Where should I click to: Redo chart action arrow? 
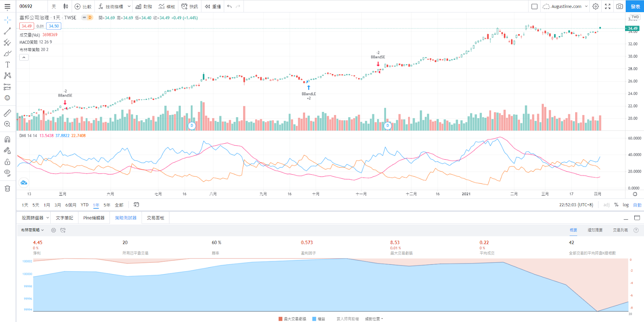click(238, 6)
